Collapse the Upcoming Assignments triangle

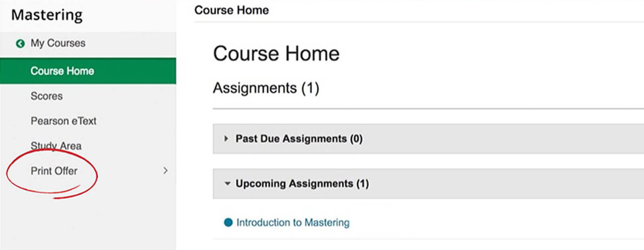click(x=227, y=184)
